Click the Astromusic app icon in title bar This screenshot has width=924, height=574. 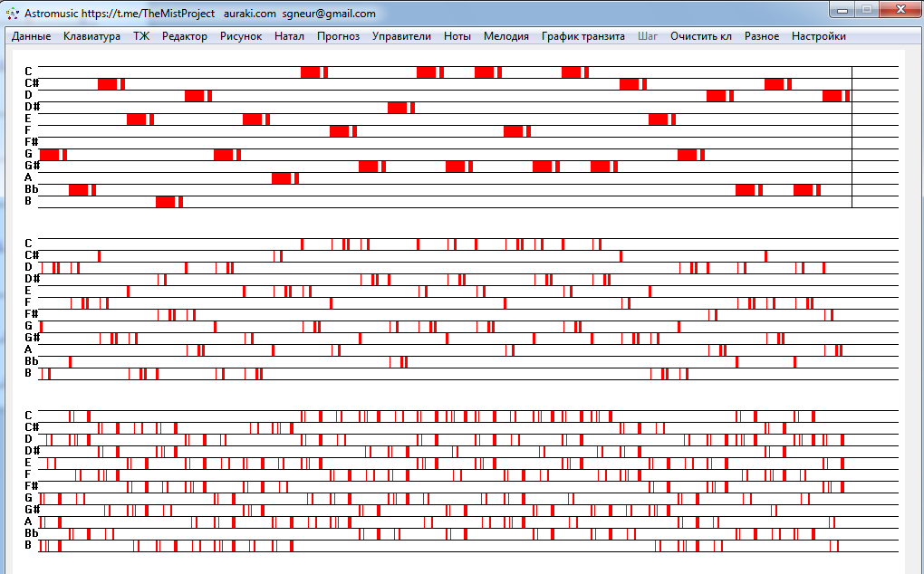pyautogui.click(x=13, y=14)
